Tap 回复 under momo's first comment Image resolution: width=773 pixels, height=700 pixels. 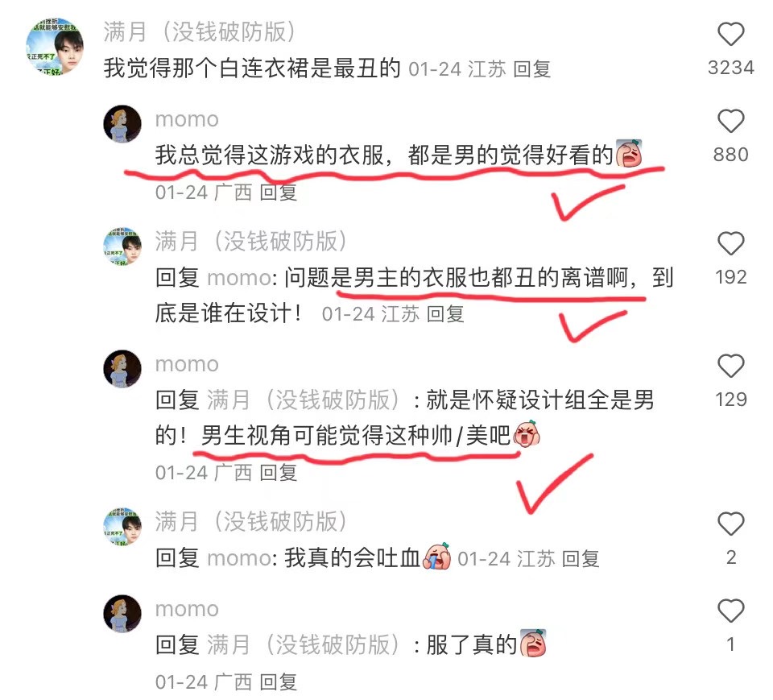pos(278,192)
